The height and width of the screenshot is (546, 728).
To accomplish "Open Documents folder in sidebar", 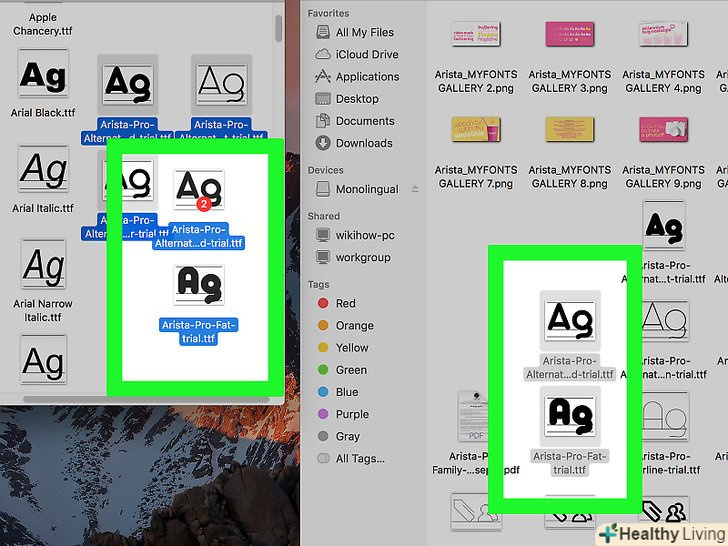I will [355, 121].
